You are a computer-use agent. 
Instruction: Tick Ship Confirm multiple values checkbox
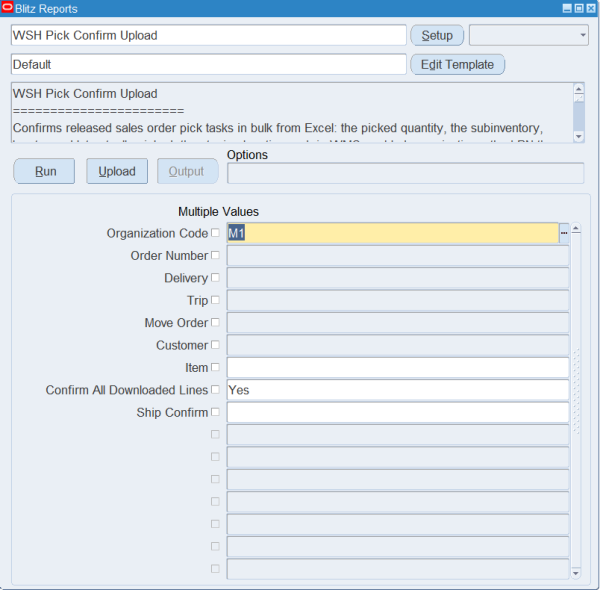tap(215, 412)
